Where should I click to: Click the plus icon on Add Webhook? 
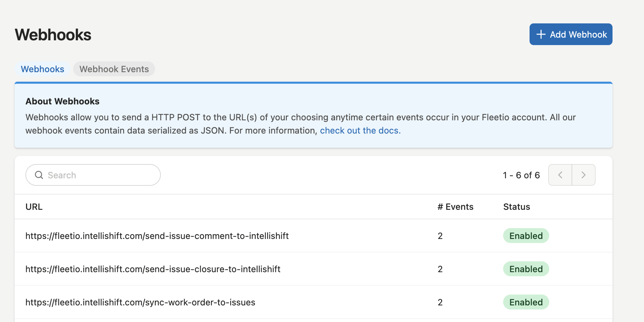point(541,34)
